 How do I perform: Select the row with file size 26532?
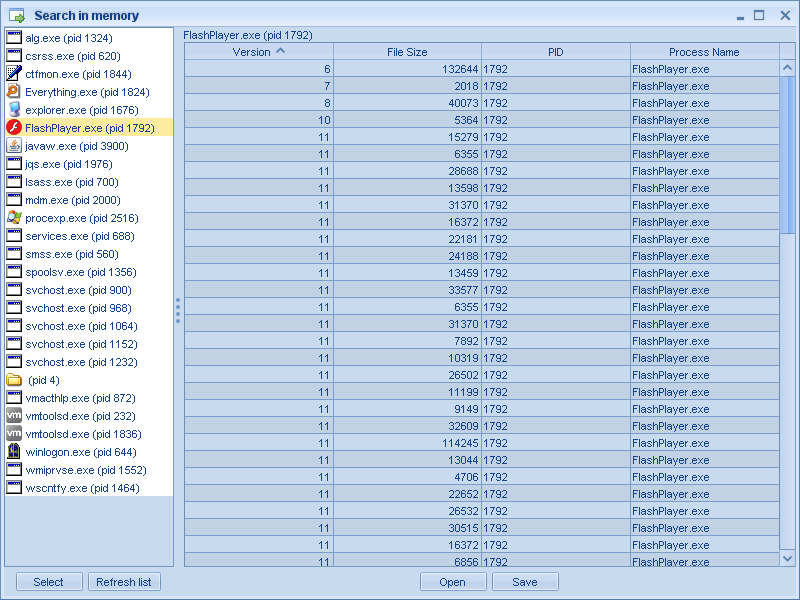[482, 511]
